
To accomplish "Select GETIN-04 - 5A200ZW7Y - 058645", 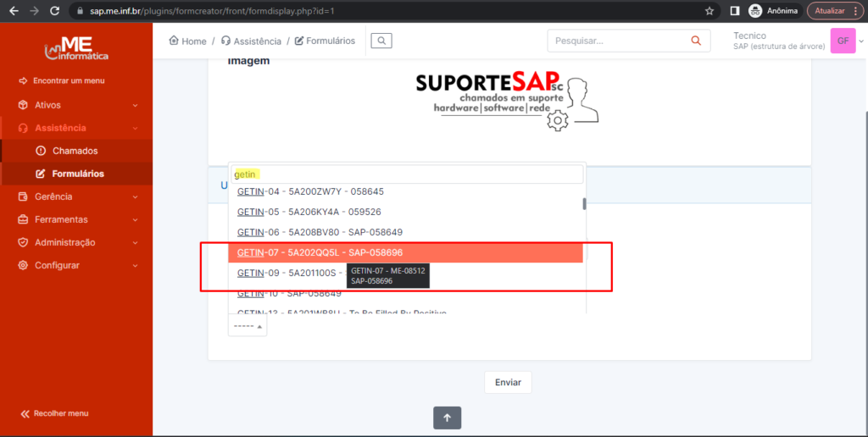I will click(405, 192).
